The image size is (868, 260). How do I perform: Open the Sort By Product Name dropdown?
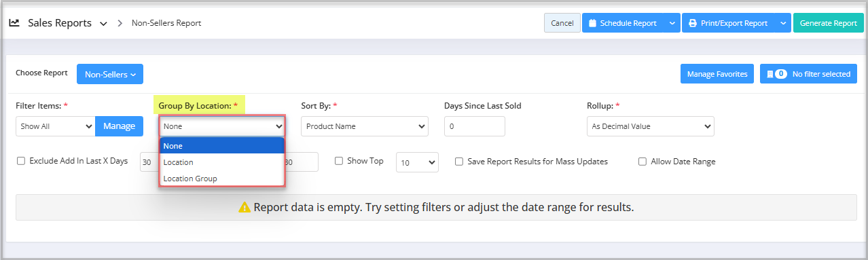(365, 126)
